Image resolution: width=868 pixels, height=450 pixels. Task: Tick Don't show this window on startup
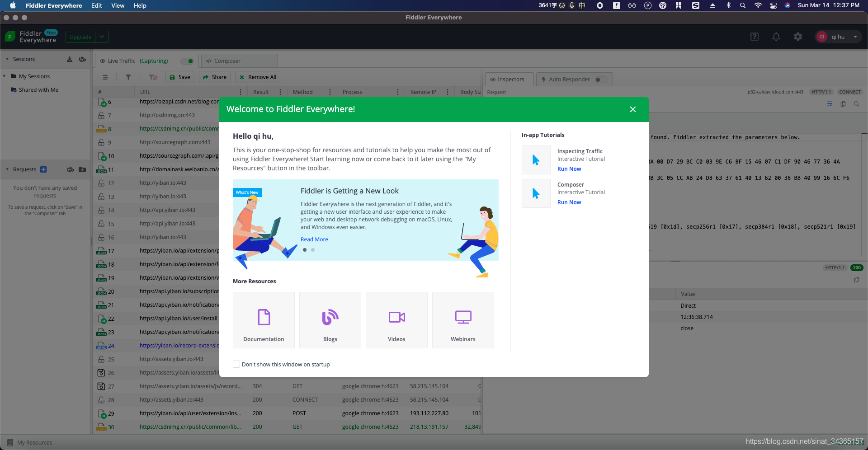236,364
